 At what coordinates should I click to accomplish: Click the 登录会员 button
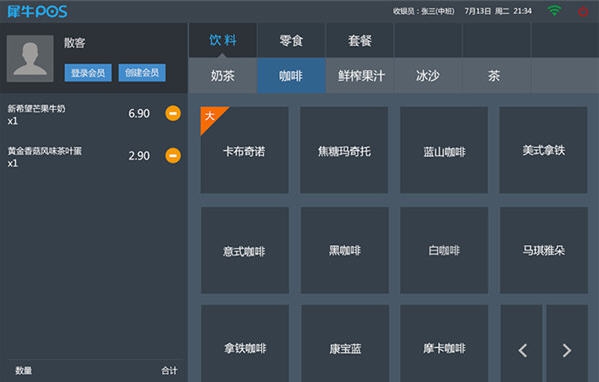pyautogui.click(x=88, y=73)
